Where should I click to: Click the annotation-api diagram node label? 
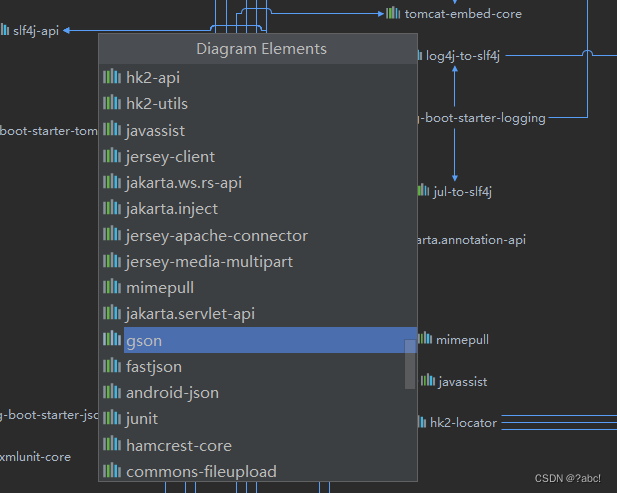472,240
